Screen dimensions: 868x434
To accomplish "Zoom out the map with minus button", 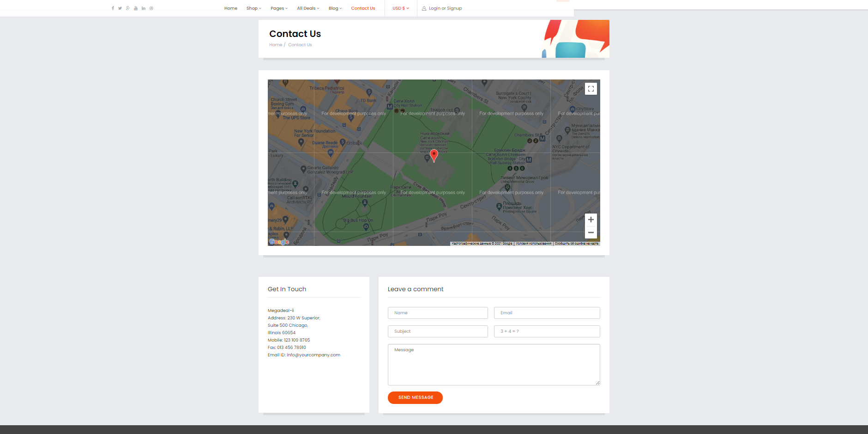I will tap(591, 232).
